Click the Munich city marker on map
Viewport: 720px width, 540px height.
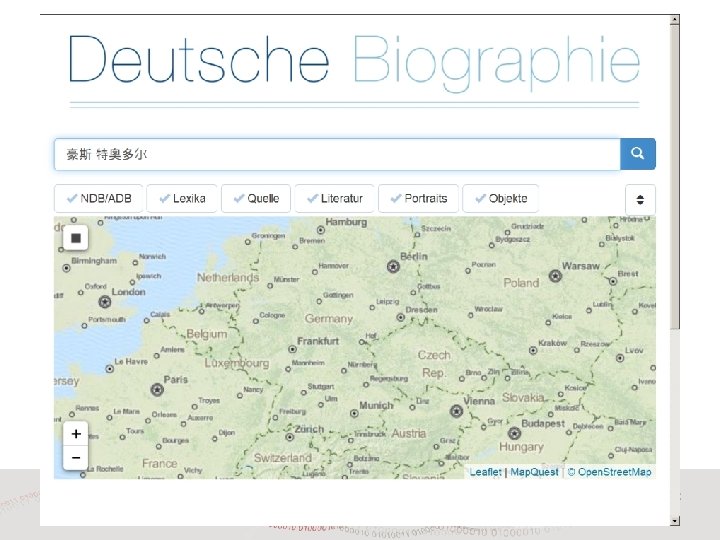click(354, 413)
